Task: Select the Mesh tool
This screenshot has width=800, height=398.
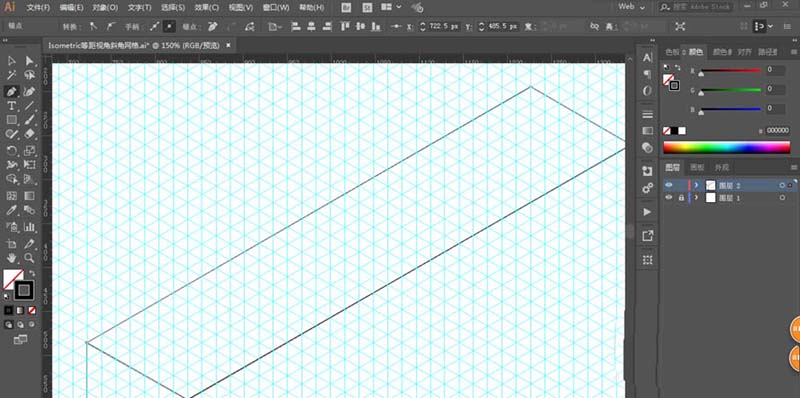Action: click(11, 196)
